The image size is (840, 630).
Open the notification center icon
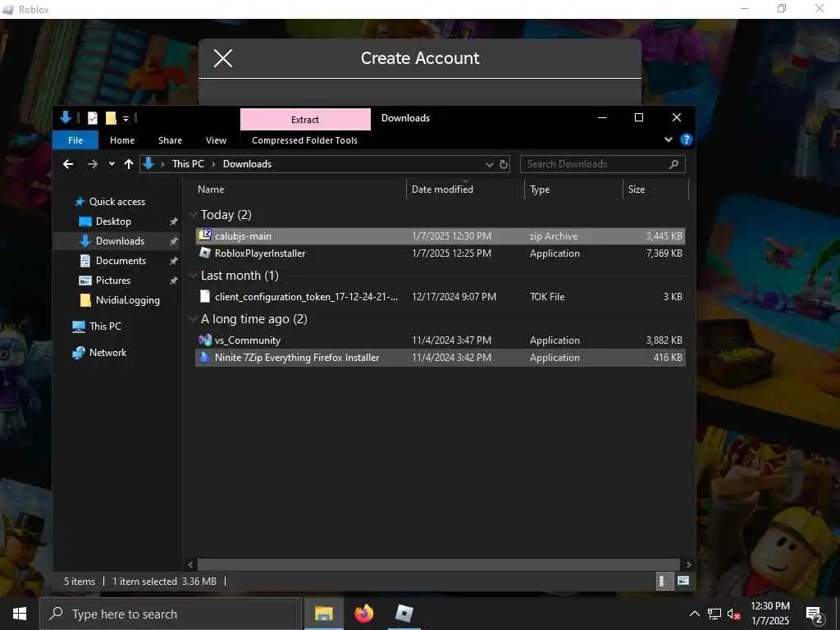tap(815, 614)
